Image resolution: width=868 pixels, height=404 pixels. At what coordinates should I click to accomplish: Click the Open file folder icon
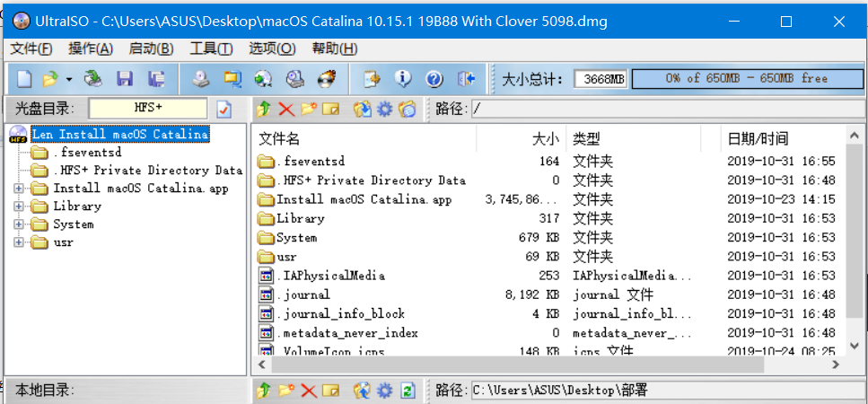tap(50, 79)
